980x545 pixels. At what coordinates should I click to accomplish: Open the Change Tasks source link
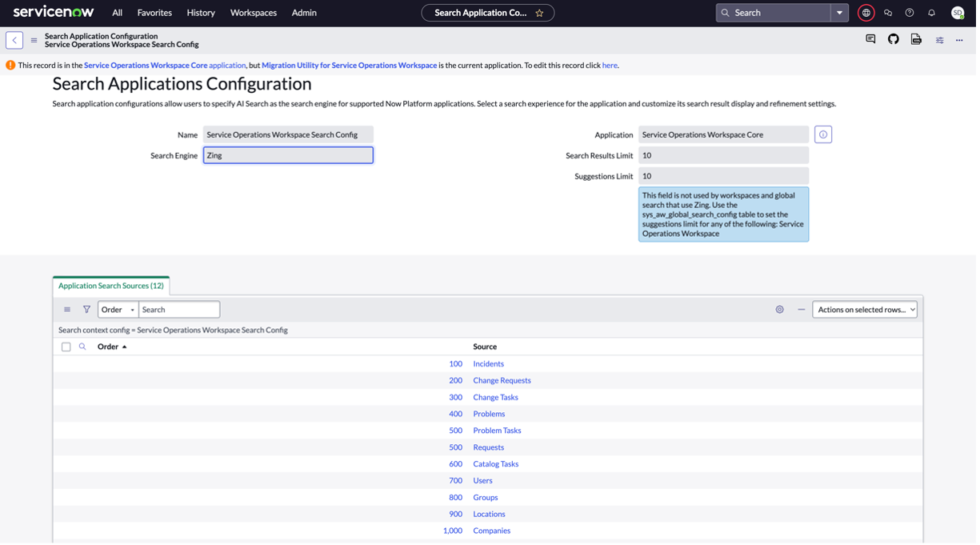point(498,399)
